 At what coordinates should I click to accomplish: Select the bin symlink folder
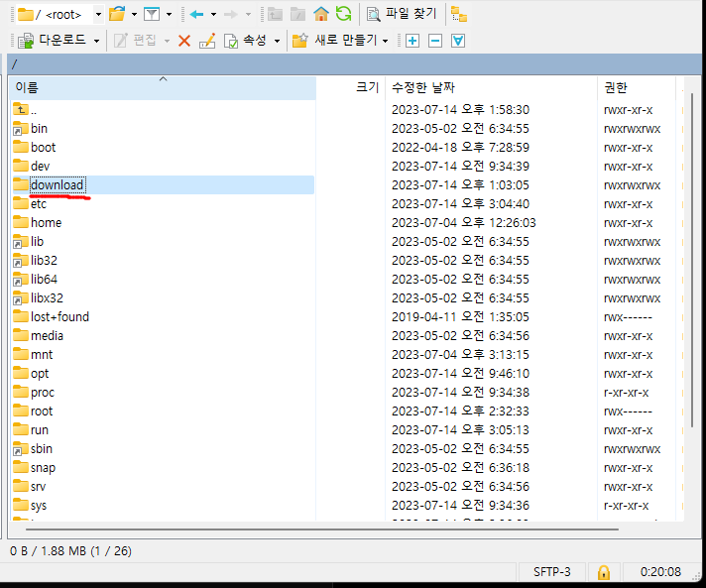[163, 128]
